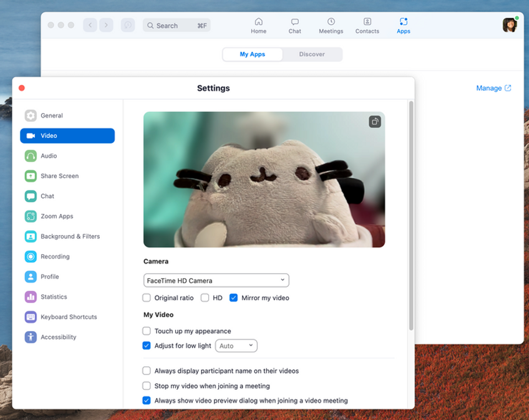Open FaceTime HD Camera dropdown
The width and height of the screenshot is (529, 420).
coord(216,281)
